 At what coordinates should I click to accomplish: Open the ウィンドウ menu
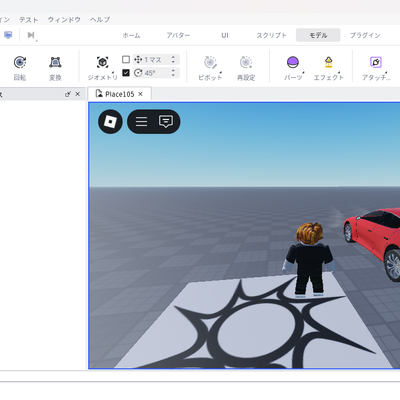tap(64, 20)
